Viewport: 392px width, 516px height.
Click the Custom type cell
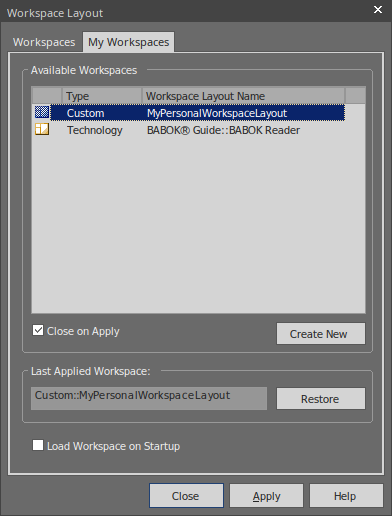point(86,113)
